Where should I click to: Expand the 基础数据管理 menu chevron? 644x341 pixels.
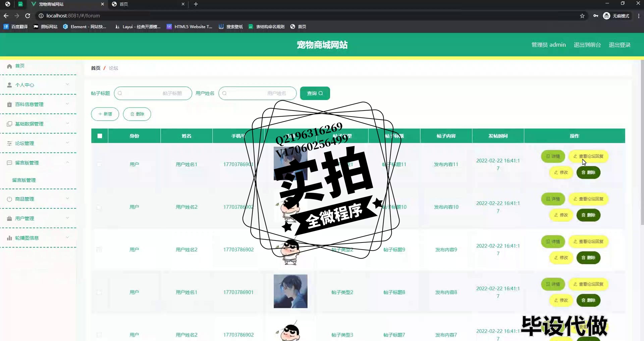click(67, 123)
